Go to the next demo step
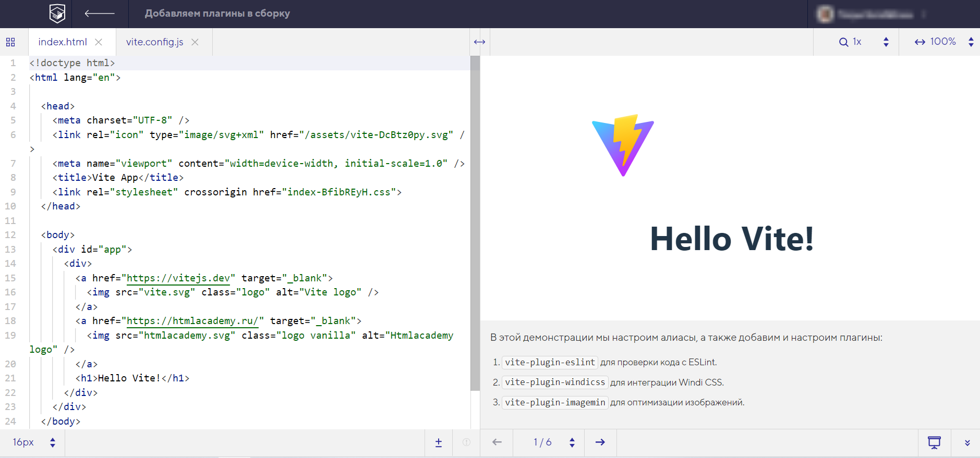The width and height of the screenshot is (980, 458). coord(600,442)
